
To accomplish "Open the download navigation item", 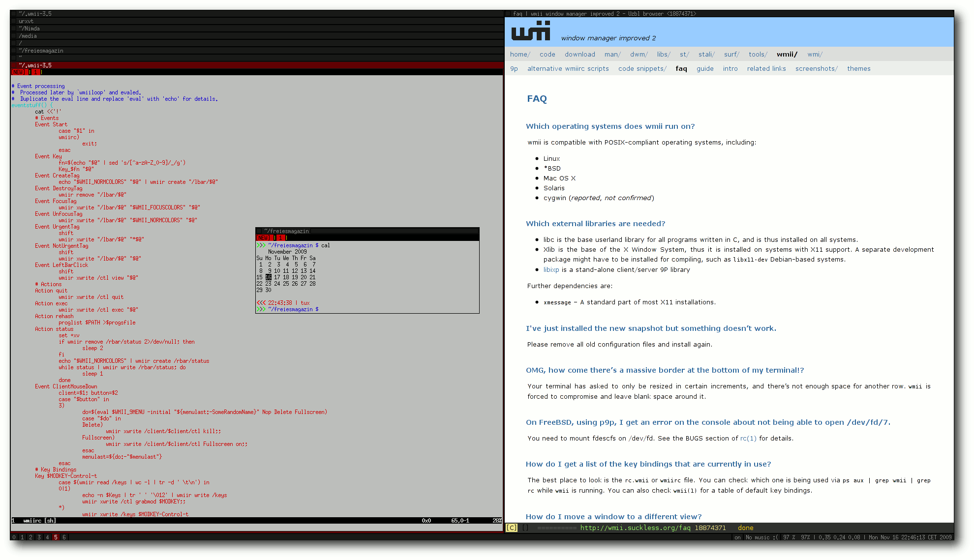I will tap(579, 55).
